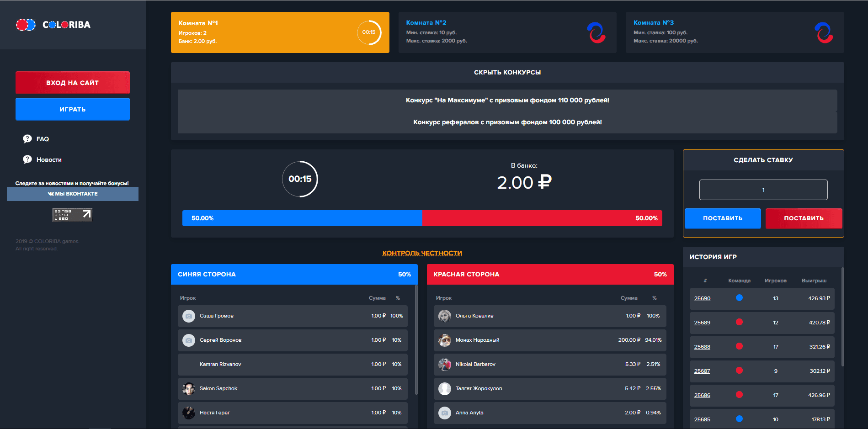Click the bet amount input field
This screenshot has height=429, width=868.
pos(763,190)
